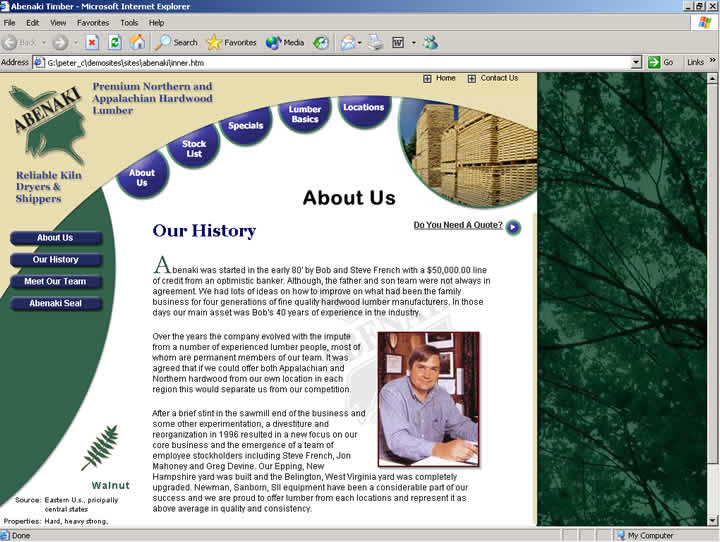Viewport: 720px width, 542px height.
Task: Click the 'Do You Need A Quote?' link
Action: pos(458,225)
